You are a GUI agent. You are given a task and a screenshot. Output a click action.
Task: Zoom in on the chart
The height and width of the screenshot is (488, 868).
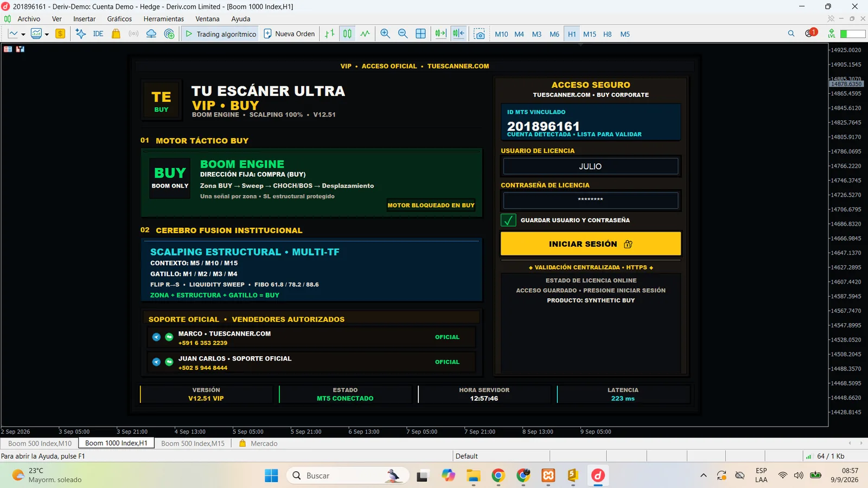point(385,34)
